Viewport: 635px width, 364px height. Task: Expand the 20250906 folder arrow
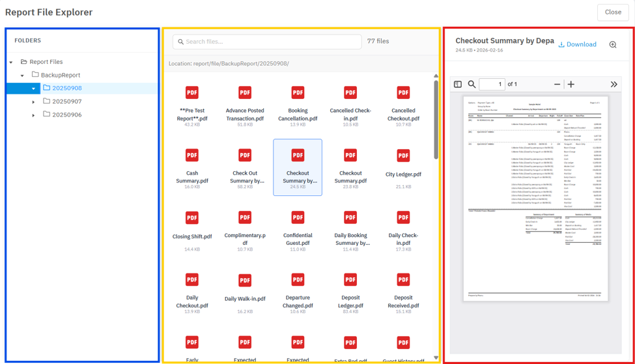click(x=34, y=115)
